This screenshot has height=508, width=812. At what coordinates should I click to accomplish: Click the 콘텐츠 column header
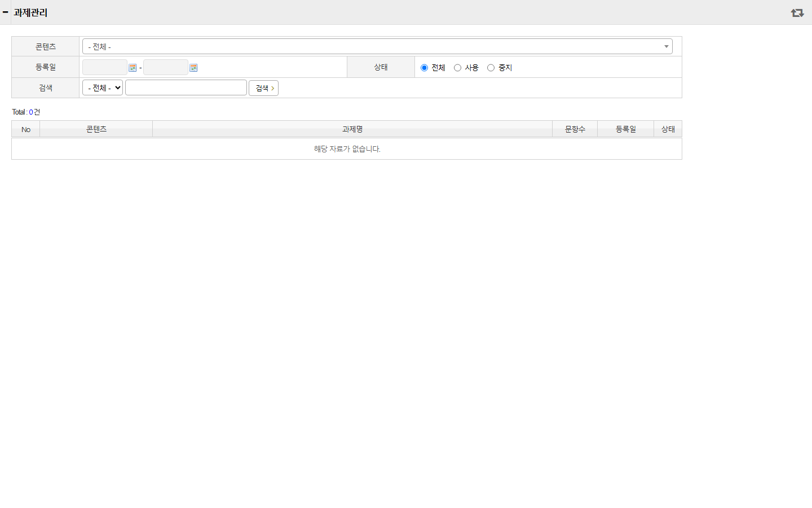coord(96,129)
